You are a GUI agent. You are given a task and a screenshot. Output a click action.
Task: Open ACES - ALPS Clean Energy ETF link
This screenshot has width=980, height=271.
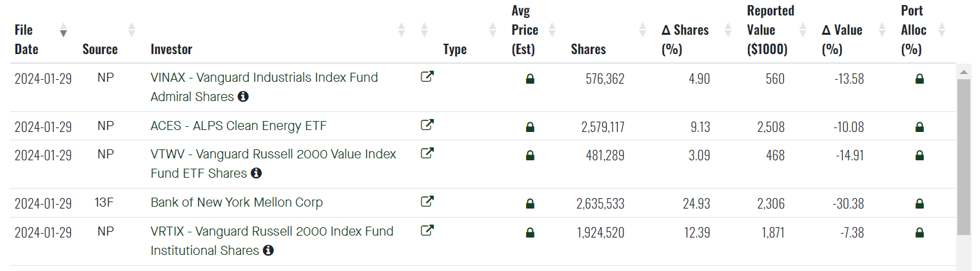239,126
